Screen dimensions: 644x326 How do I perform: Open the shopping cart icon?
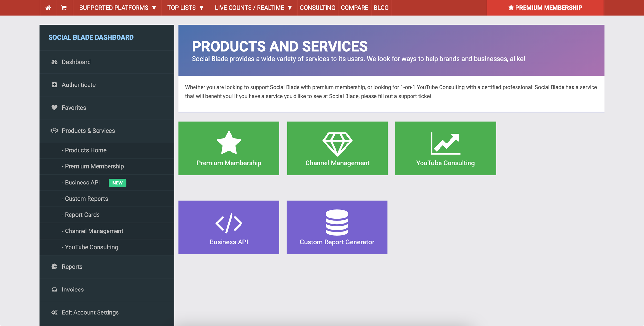tap(64, 8)
